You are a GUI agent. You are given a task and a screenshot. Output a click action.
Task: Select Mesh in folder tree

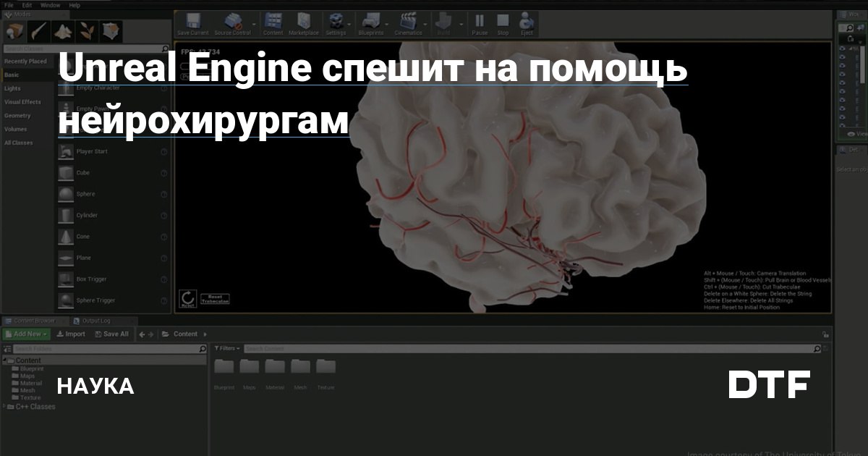(x=27, y=390)
